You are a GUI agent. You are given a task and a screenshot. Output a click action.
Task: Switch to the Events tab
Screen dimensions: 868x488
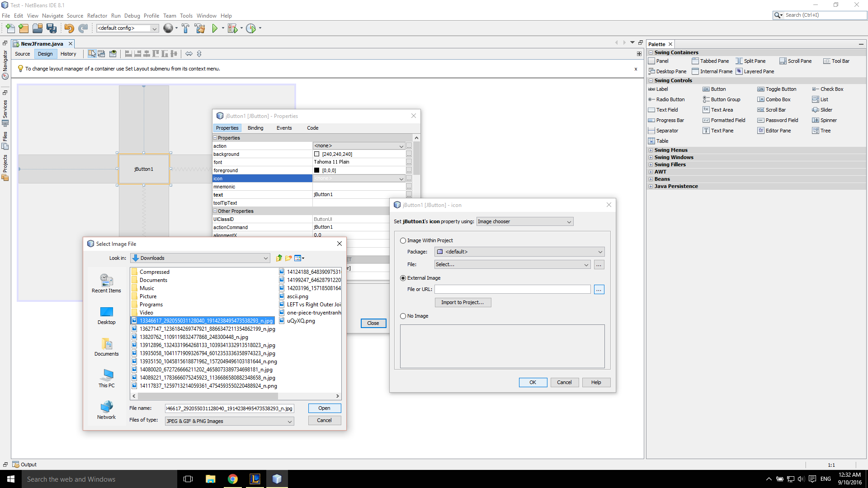tap(284, 128)
